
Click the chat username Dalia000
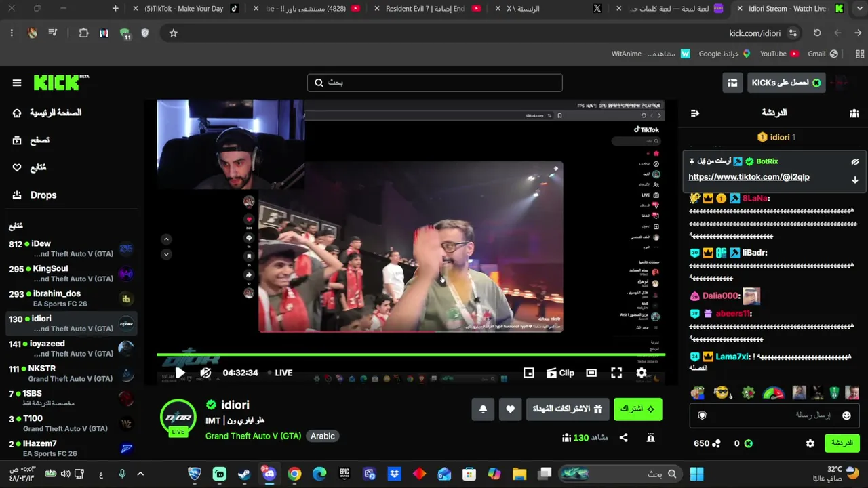[x=720, y=296]
